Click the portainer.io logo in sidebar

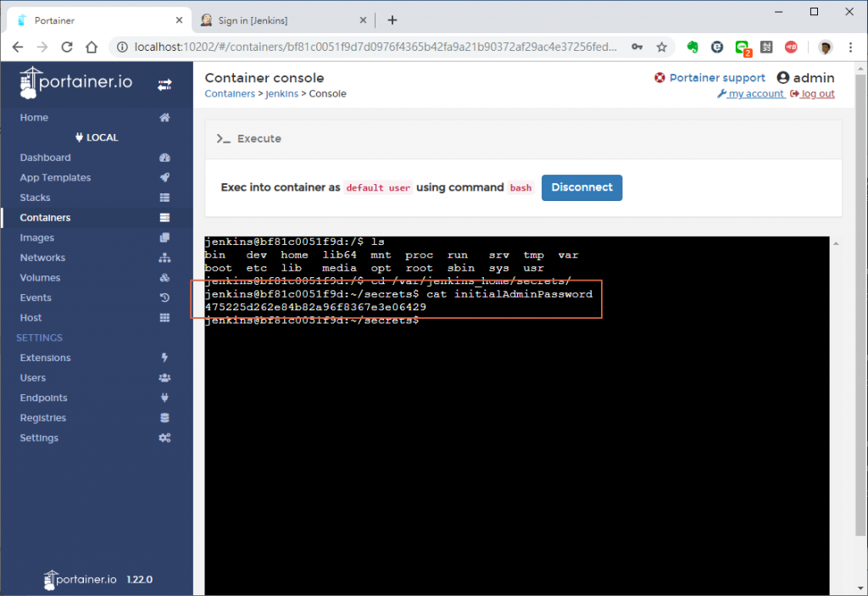(75, 82)
